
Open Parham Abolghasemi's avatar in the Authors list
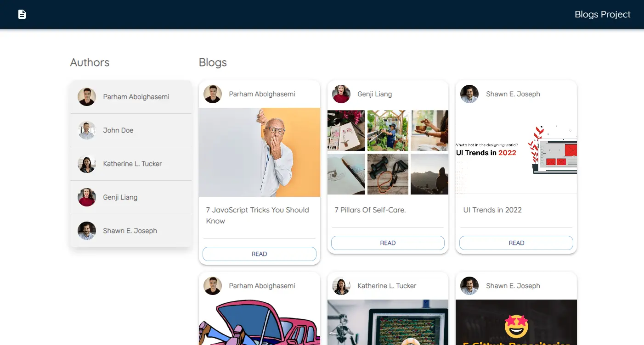(87, 97)
